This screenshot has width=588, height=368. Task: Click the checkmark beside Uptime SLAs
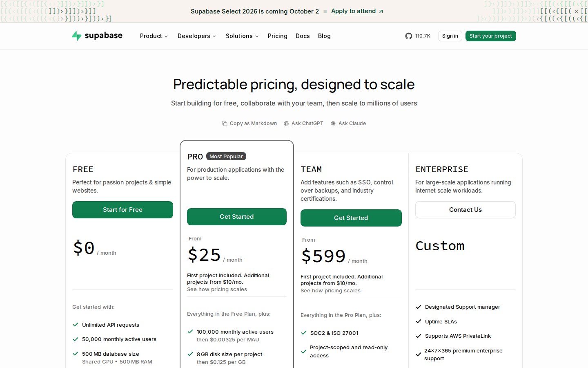pos(419,321)
